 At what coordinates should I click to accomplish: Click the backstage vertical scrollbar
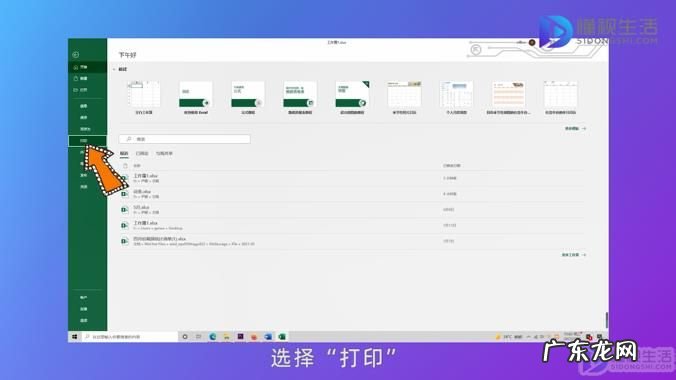coord(607,320)
